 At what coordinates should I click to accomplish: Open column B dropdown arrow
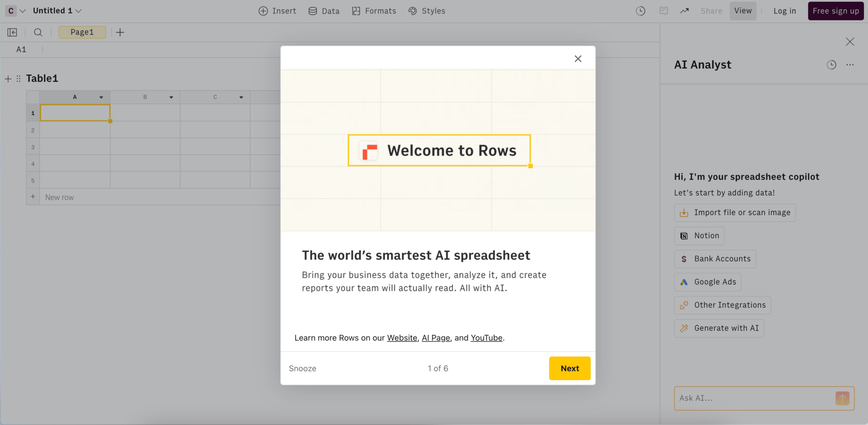pos(171,97)
